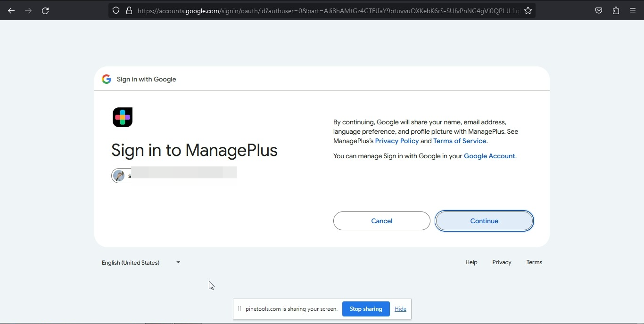Image resolution: width=644 pixels, height=324 pixels.
Task: Click the ManagePlus app logo
Action: click(x=123, y=117)
